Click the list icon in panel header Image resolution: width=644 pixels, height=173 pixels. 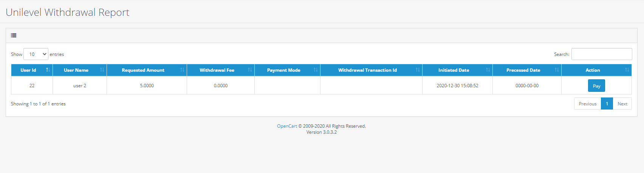pos(14,36)
